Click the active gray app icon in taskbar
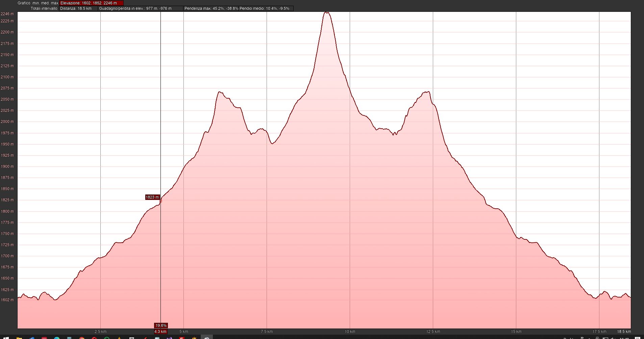The image size is (644, 339). [x=207, y=338]
